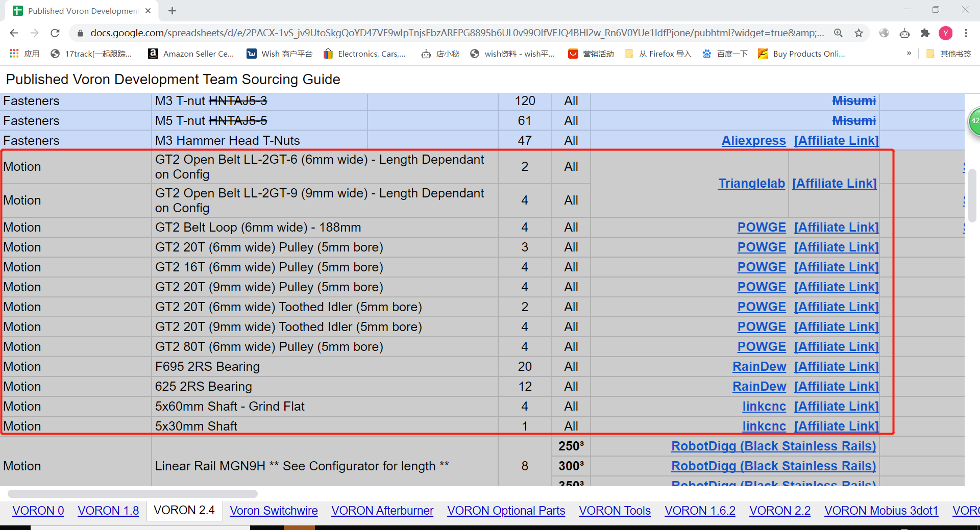Reload the current page
This screenshot has width=980, height=530.
click(x=55, y=33)
